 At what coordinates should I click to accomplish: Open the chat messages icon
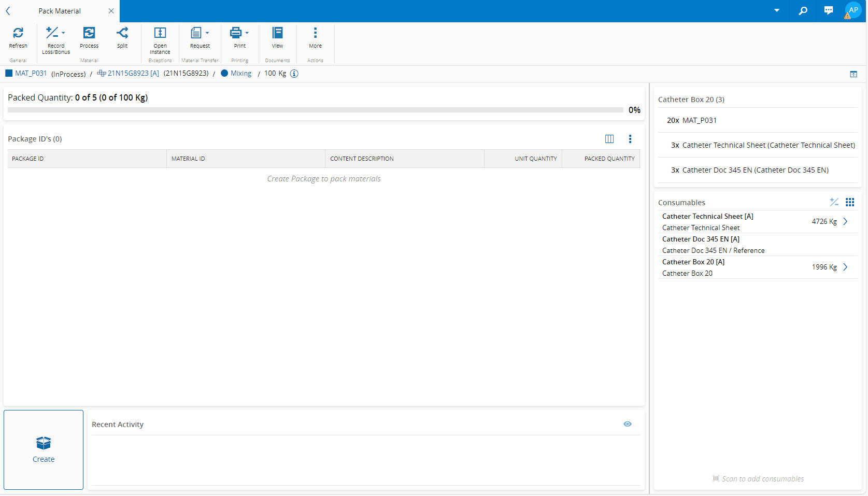828,11
